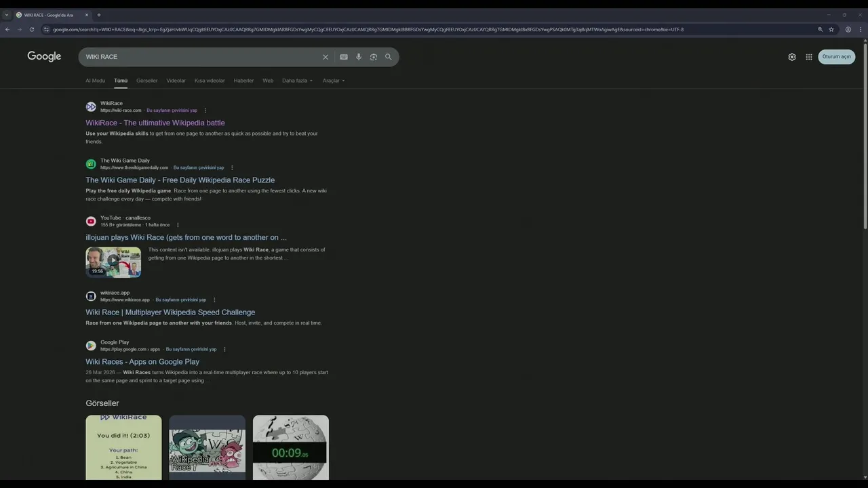
Task: Open Google quick settings gear
Action: tap(792, 57)
